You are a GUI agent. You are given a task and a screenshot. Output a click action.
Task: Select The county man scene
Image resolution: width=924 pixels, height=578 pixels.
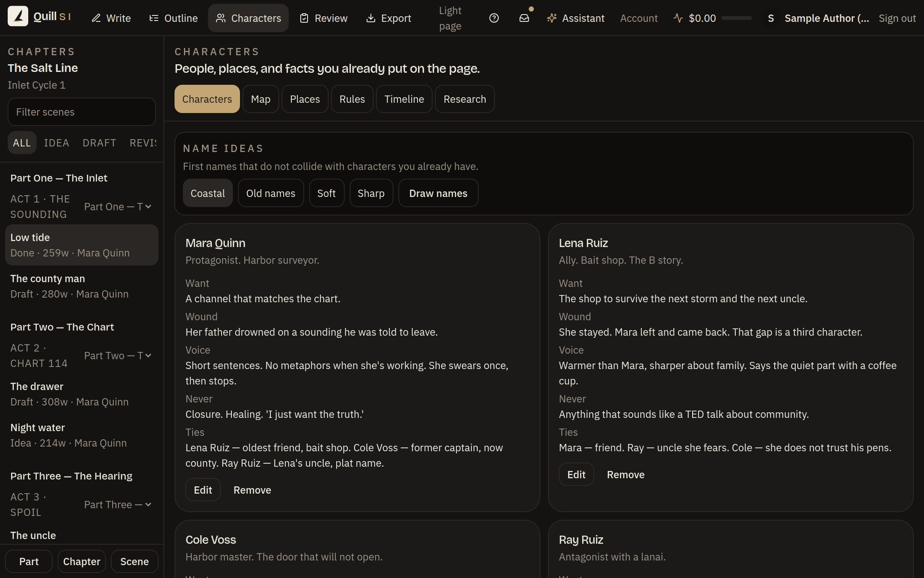coord(82,286)
